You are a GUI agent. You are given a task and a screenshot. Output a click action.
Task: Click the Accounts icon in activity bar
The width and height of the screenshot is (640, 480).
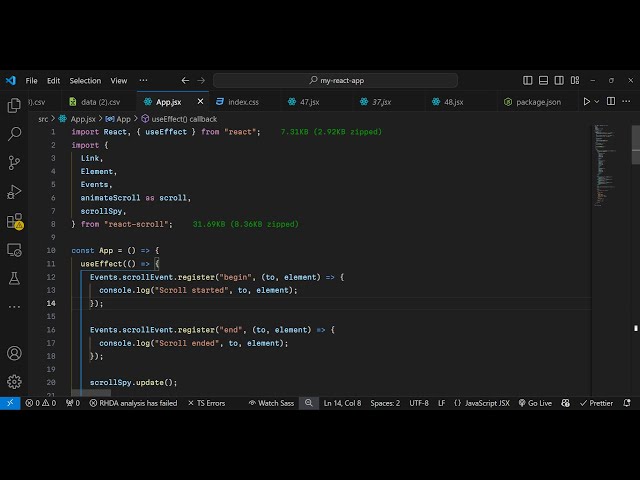click(x=14, y=353)
